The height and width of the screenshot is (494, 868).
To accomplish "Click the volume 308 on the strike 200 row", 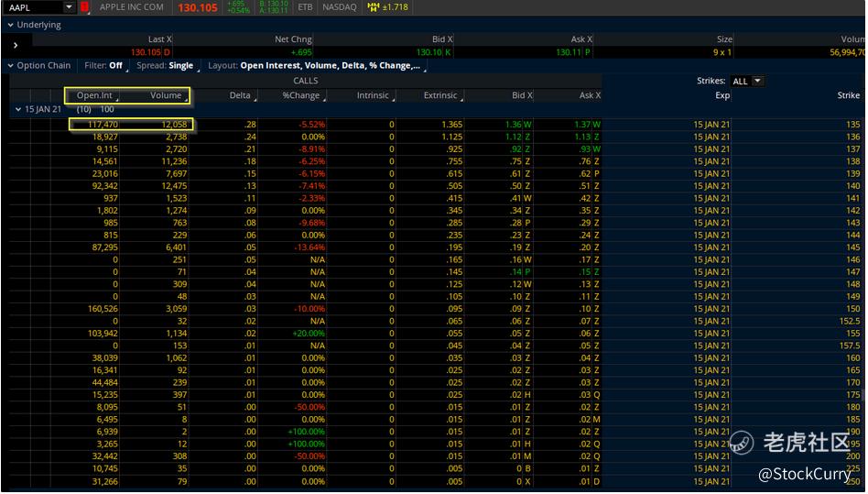I will click(x=179, y=456).
